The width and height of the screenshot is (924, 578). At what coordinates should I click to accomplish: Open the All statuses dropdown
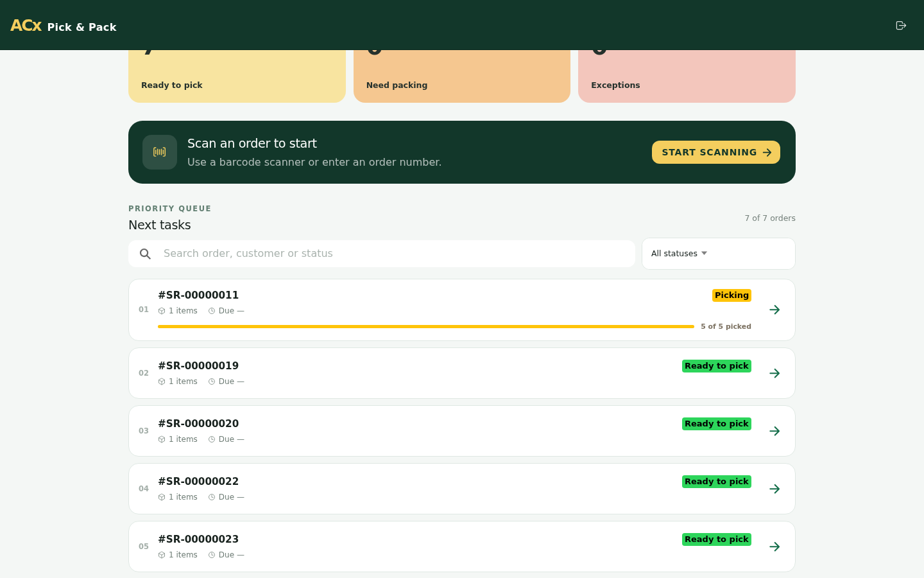click(719, 254)
